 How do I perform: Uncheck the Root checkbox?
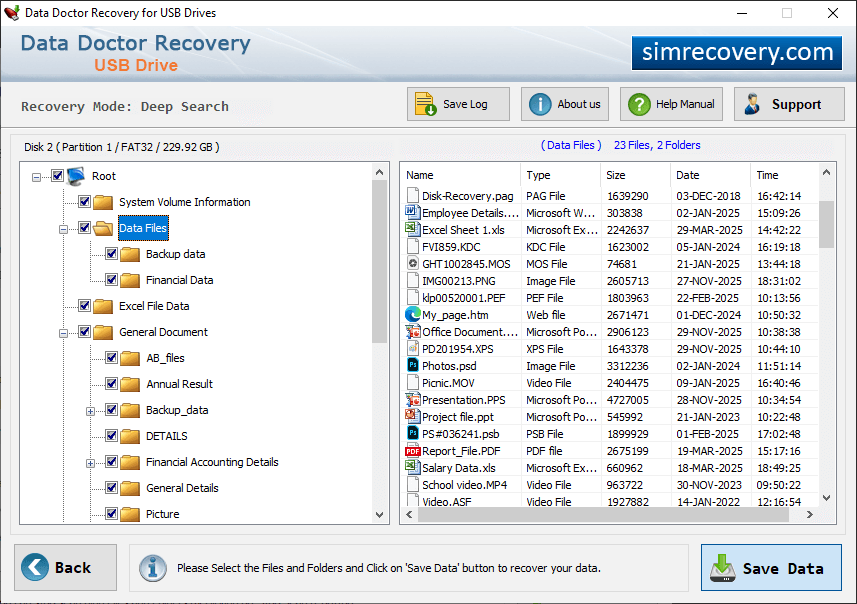[57, 175]
